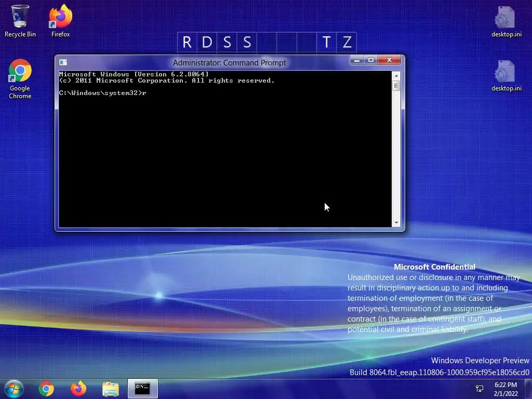Screen dimensions: 532x399
Task: Click the D key overlay box
Action: click(207, 43)
